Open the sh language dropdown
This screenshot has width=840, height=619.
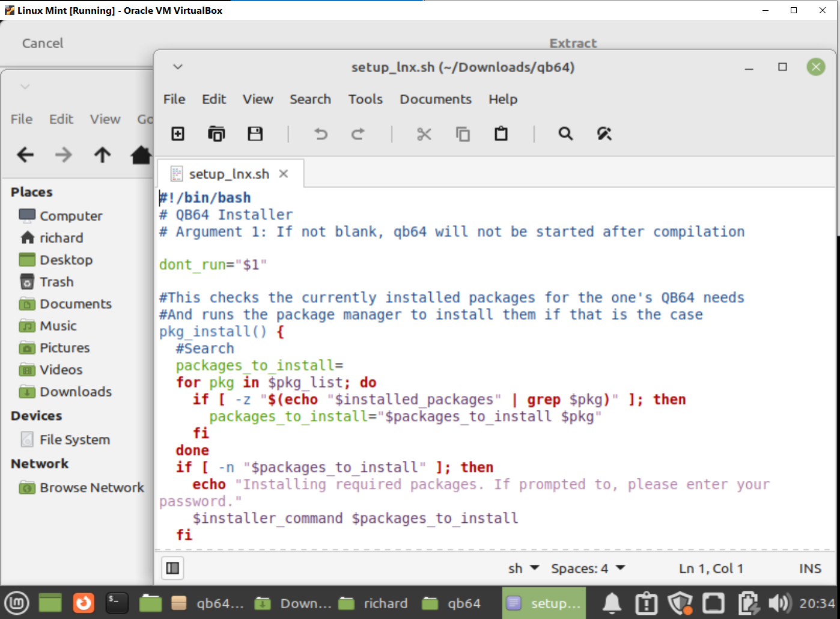click(523, 568)
